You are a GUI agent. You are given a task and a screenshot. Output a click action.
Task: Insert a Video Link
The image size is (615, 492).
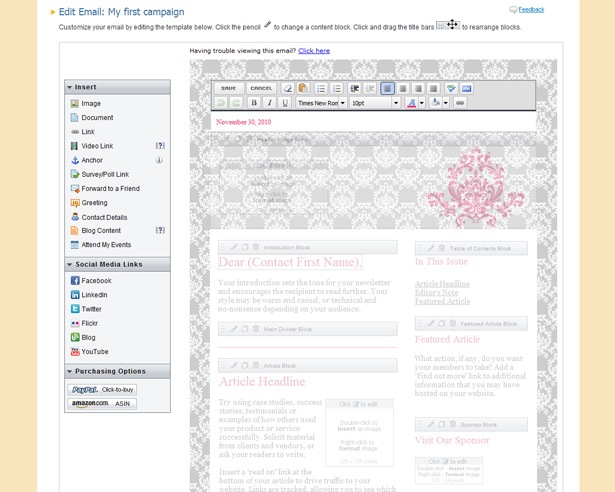(x=92, y=146)
